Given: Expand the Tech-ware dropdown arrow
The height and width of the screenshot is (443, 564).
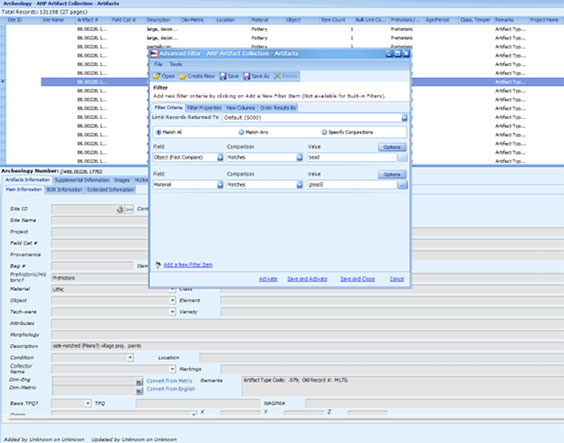Looking at the screenshot, I should coord(172,312).
